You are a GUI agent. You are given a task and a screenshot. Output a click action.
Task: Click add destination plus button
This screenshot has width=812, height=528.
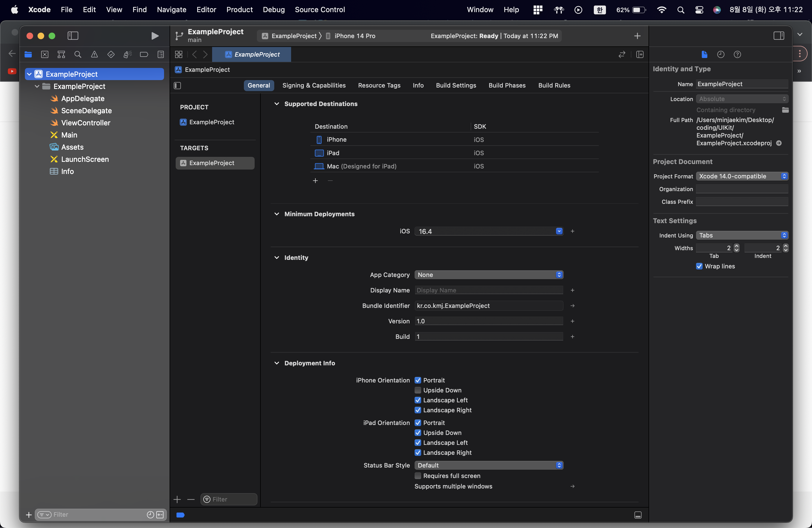click(x=315, y=180)
